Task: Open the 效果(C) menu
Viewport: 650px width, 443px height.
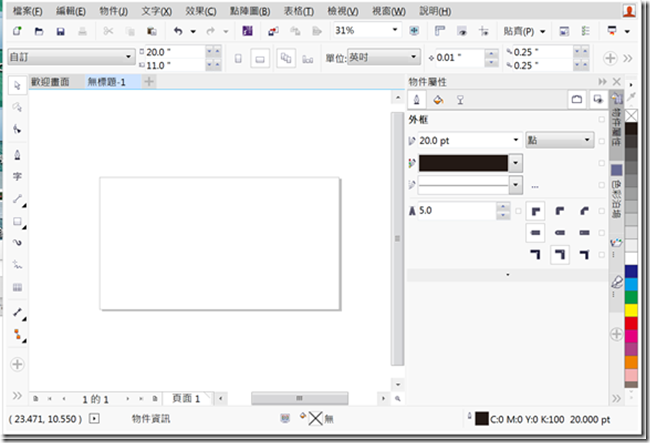Action: click(201, 11)
